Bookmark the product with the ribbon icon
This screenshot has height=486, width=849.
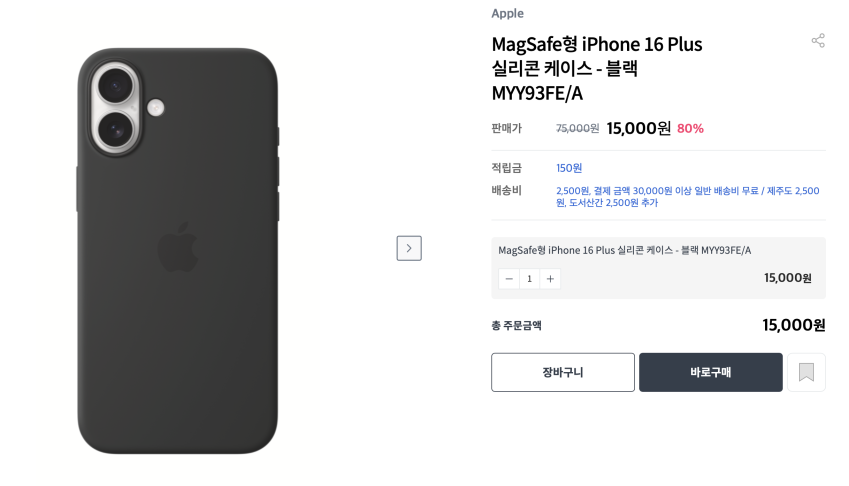(806, 372)
